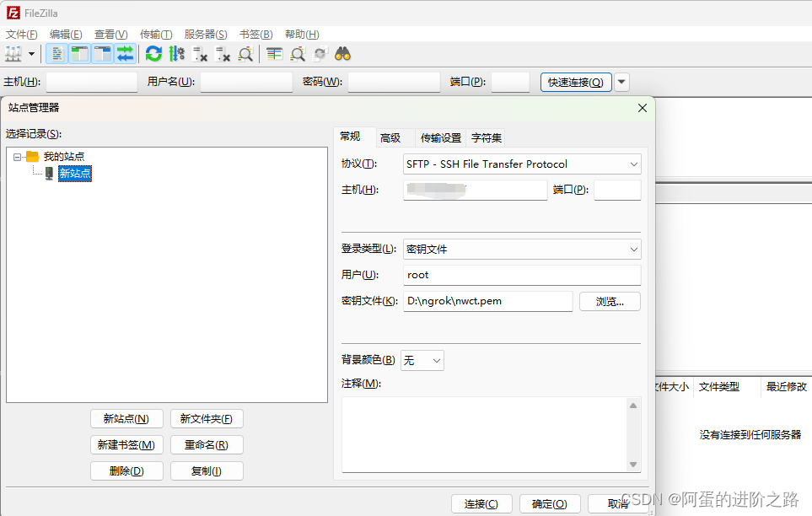Toggle message log display icon
This screenshot has height=516, width=812.
57,54
